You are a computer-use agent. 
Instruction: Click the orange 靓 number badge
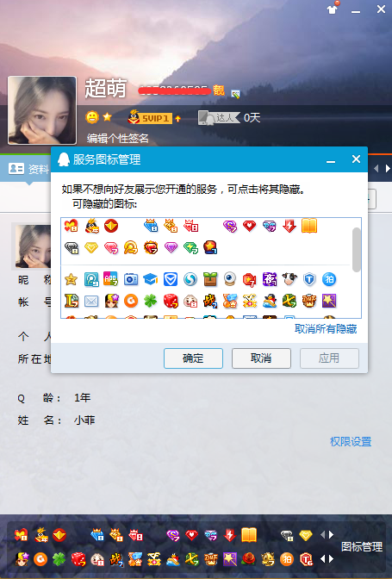[x=219, y=90]
